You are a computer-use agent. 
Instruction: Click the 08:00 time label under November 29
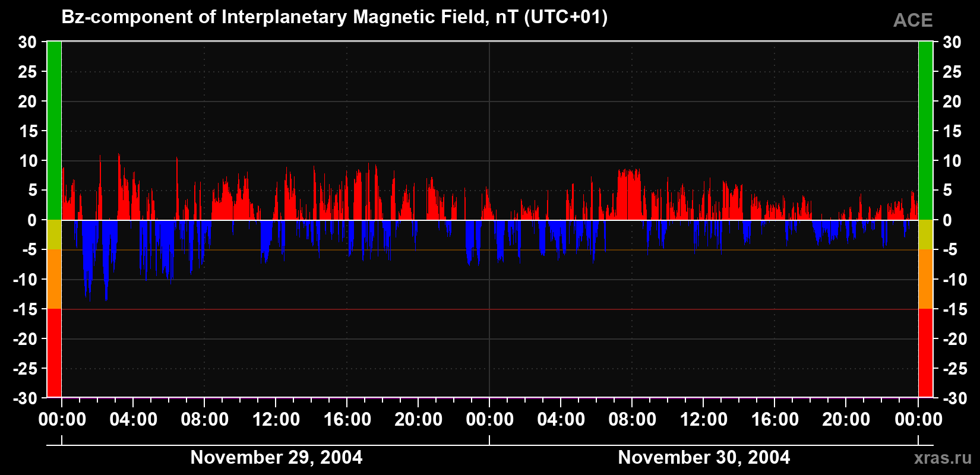tap(205, 419)
